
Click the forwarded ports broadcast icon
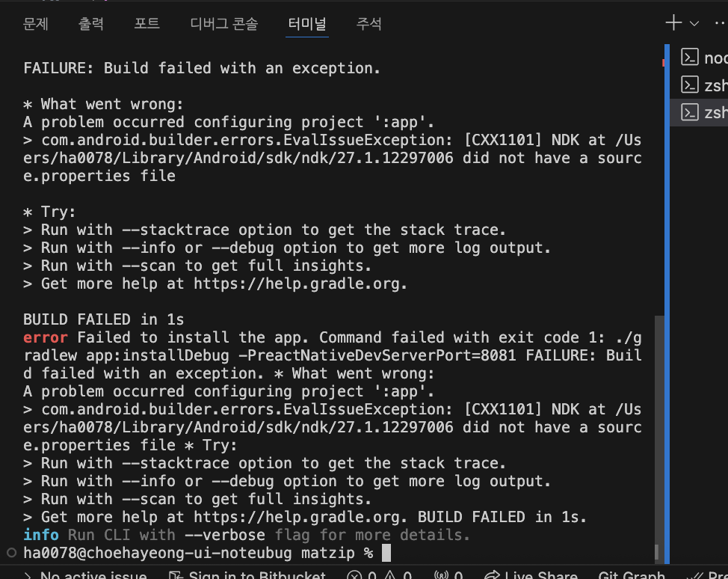point(448,575)
